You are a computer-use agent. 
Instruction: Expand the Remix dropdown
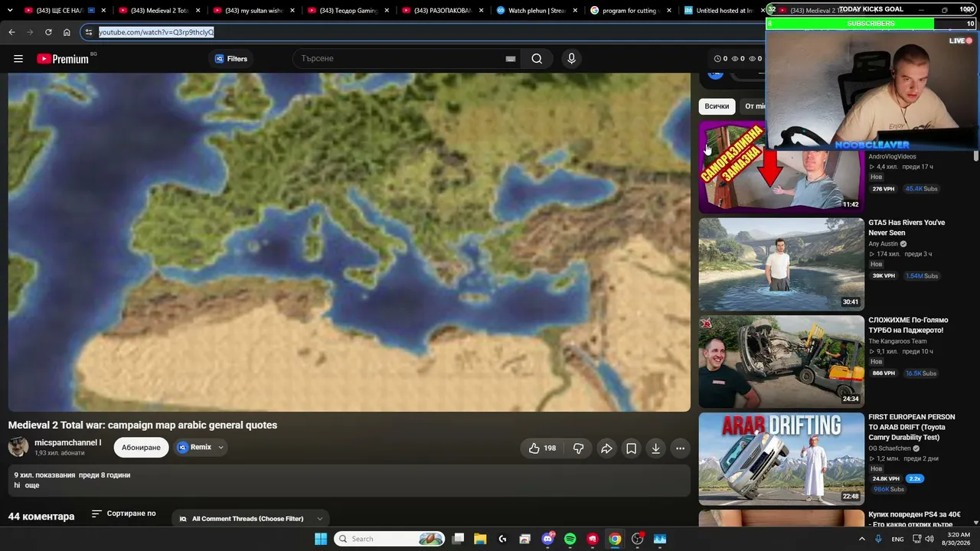pos(201,448)
